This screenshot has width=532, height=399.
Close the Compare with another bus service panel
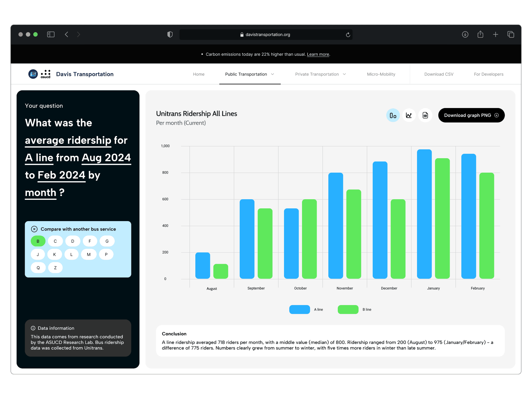34,229
